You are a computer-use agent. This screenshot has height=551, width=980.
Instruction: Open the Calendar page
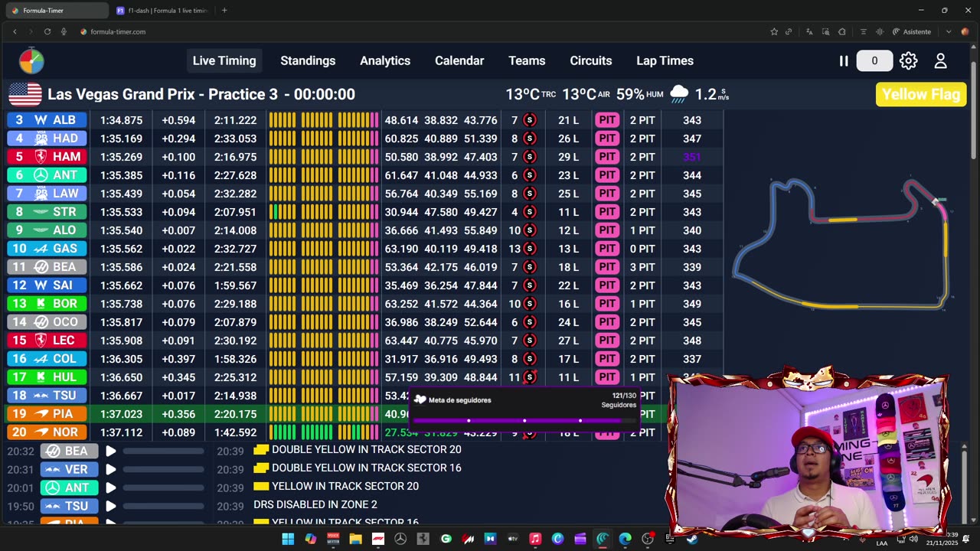point(459,61)
